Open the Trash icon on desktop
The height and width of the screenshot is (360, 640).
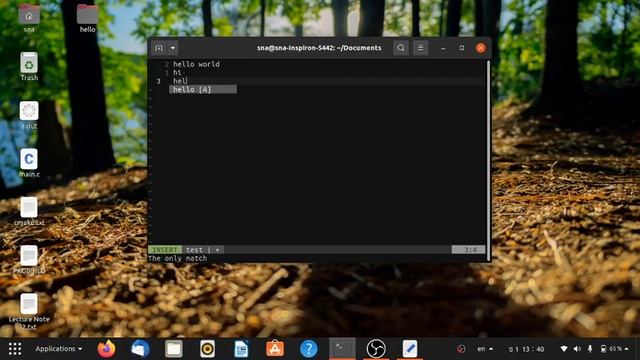tap(29, 66)
